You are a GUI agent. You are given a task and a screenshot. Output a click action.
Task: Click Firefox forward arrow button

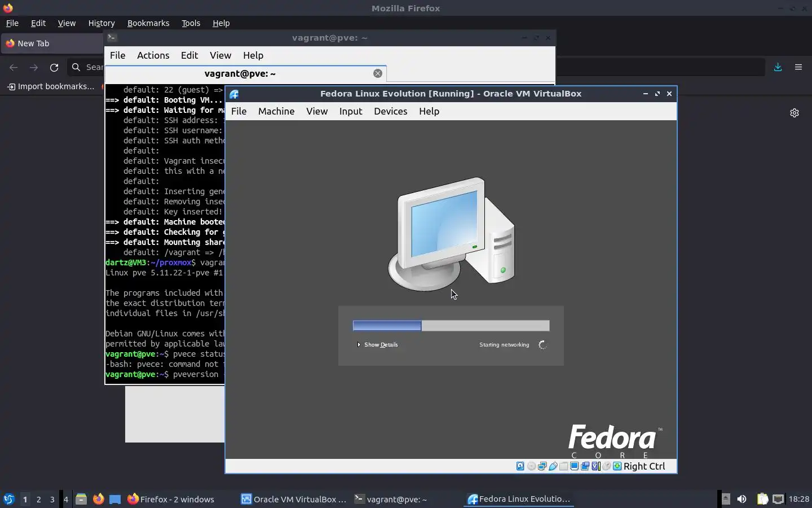(x=34, y=67)
